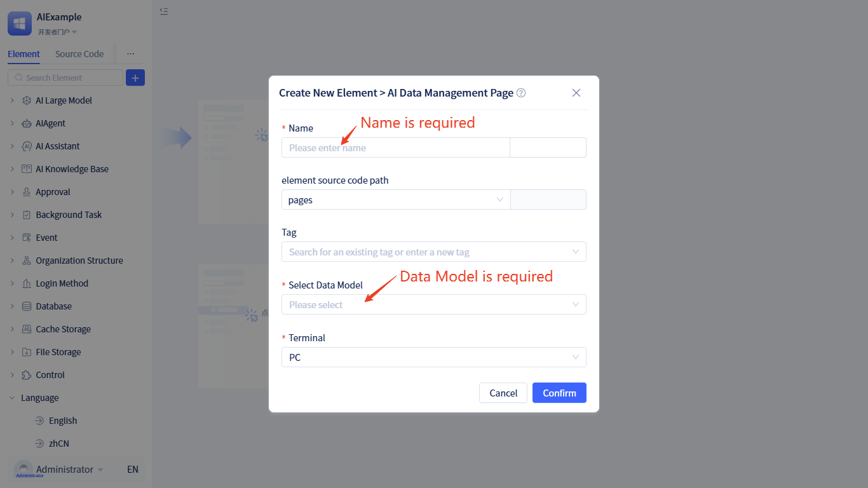This screenshot has width=868, height=488.
Task: Click the File Storage icon
Action: point(27,352)
